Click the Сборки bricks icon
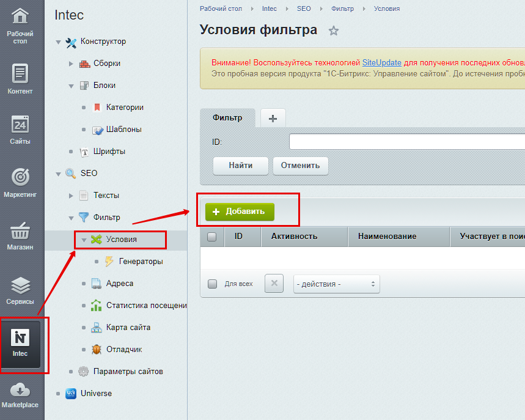 [85, 64]
